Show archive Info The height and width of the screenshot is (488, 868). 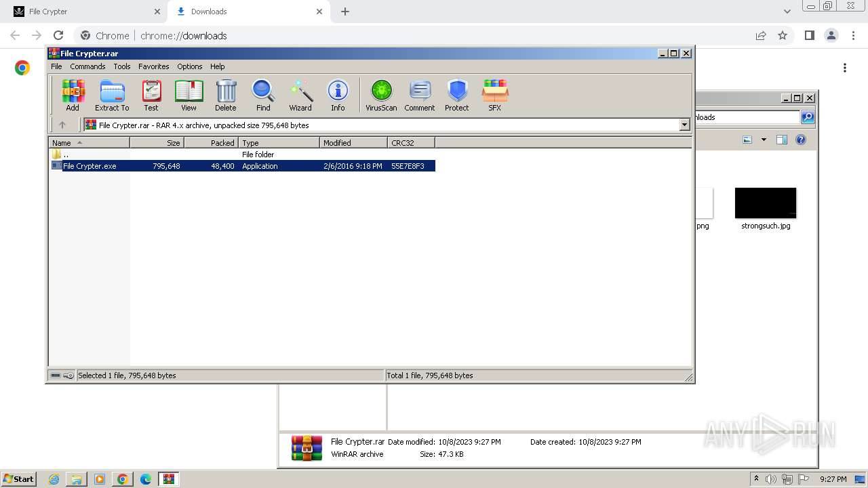tap(338, 95)
